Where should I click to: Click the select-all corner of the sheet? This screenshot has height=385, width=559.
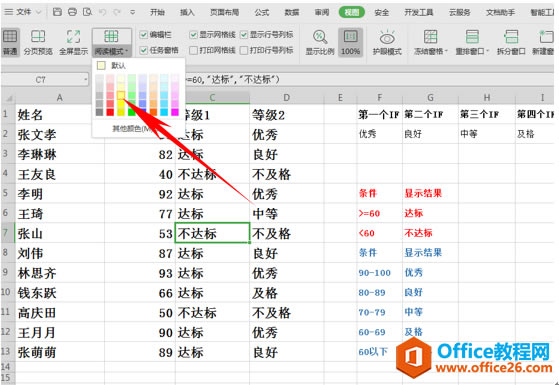coord(9,98)
